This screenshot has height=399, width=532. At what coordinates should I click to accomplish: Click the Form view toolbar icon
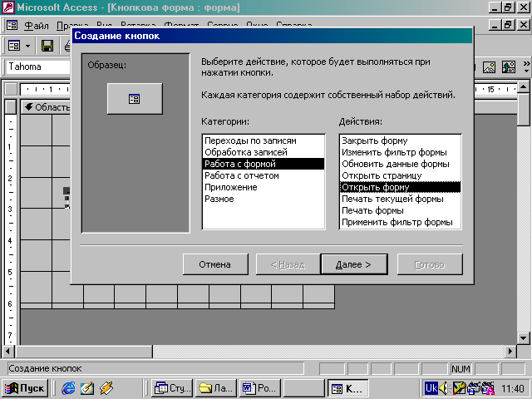tap(14, 46)
